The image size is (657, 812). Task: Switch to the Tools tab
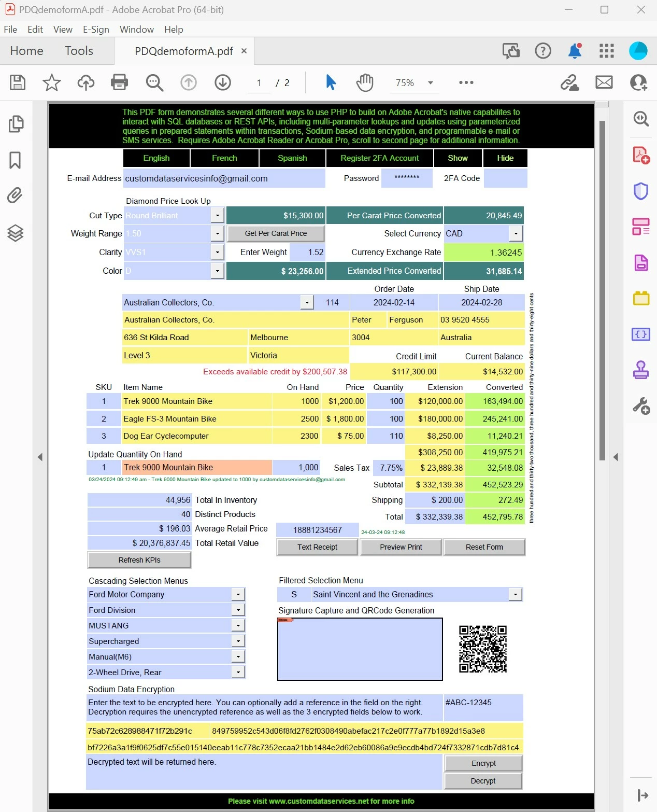pyautogui.click(x=79, y=51)
